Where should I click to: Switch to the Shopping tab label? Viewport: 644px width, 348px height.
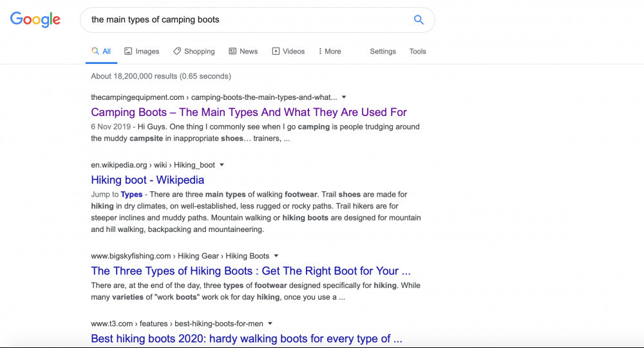tap(199, 52)
